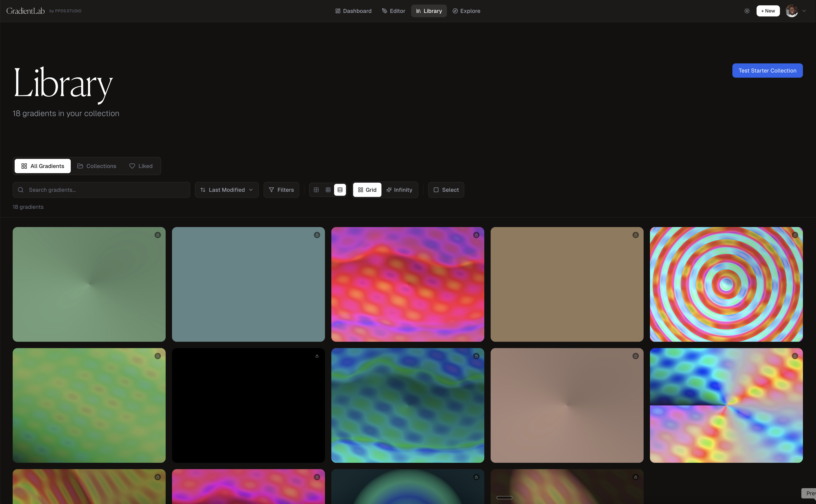This screenshot has height=504, width=816.
Task: Click the sort arrows icon beside Last Modified
Action: coord(203,190)
